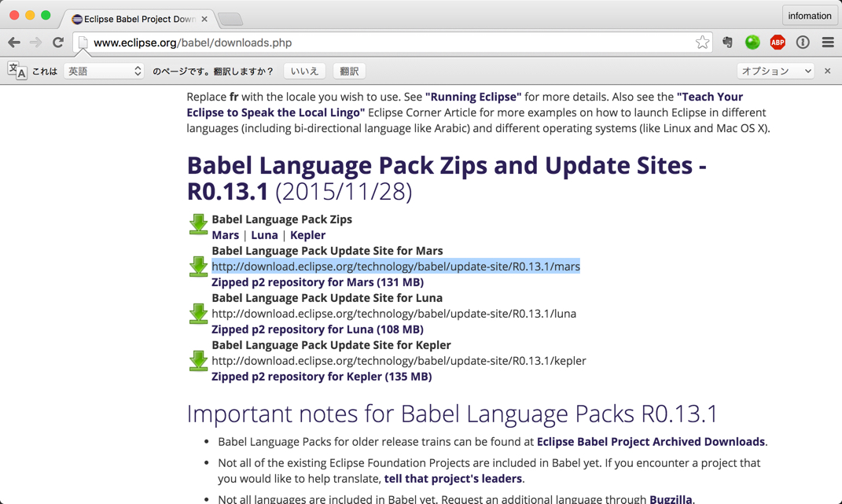Open Eclipse Babel Project Archived Downloads link
842x504 pixels.
tap(651, 442)
